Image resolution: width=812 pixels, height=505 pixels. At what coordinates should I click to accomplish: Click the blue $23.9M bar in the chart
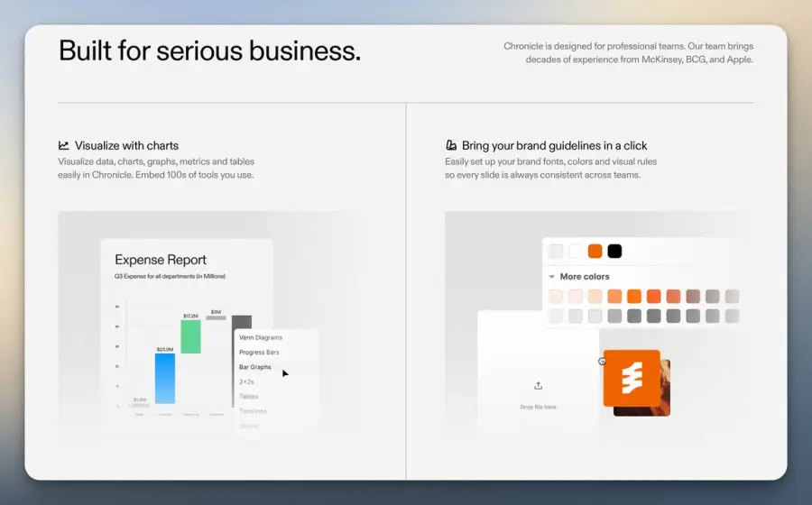point(165,379)
